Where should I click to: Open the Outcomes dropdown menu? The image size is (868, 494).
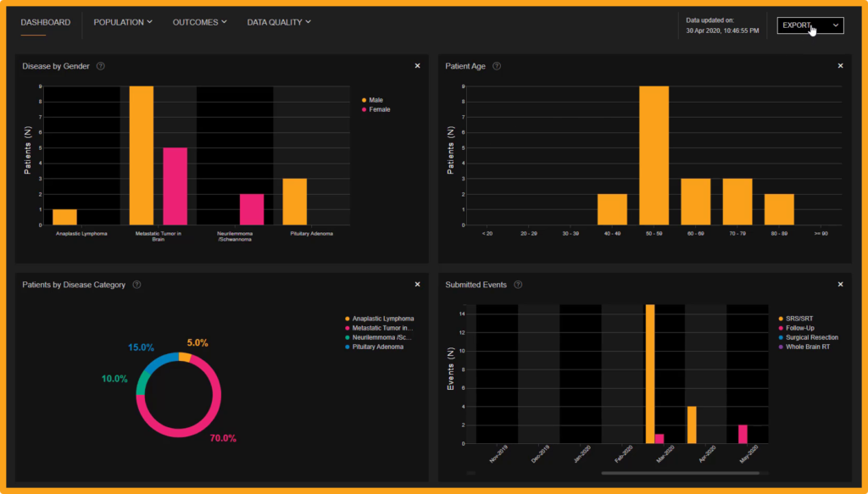click(199, 22)
